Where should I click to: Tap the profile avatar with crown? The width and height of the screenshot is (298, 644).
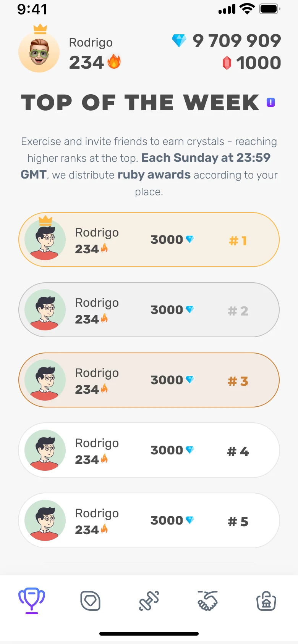pyautogui.click(x=39, y=49)
